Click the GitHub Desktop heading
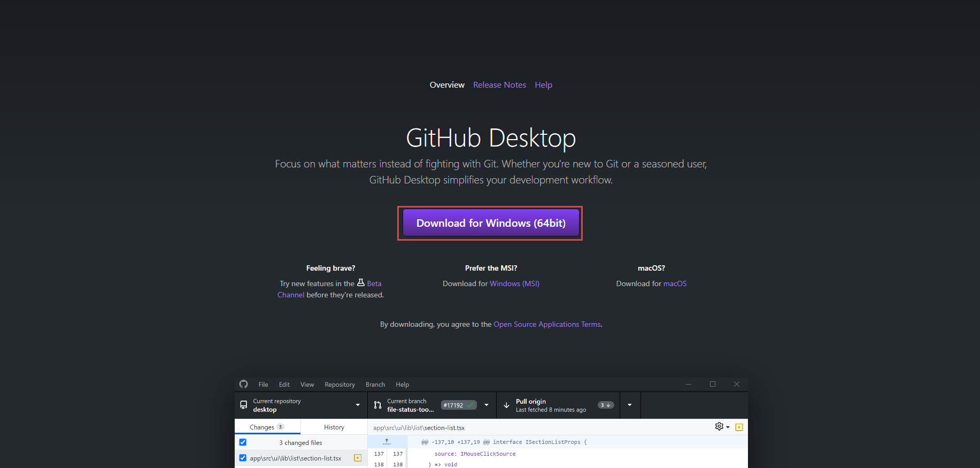 click(491, 138)
